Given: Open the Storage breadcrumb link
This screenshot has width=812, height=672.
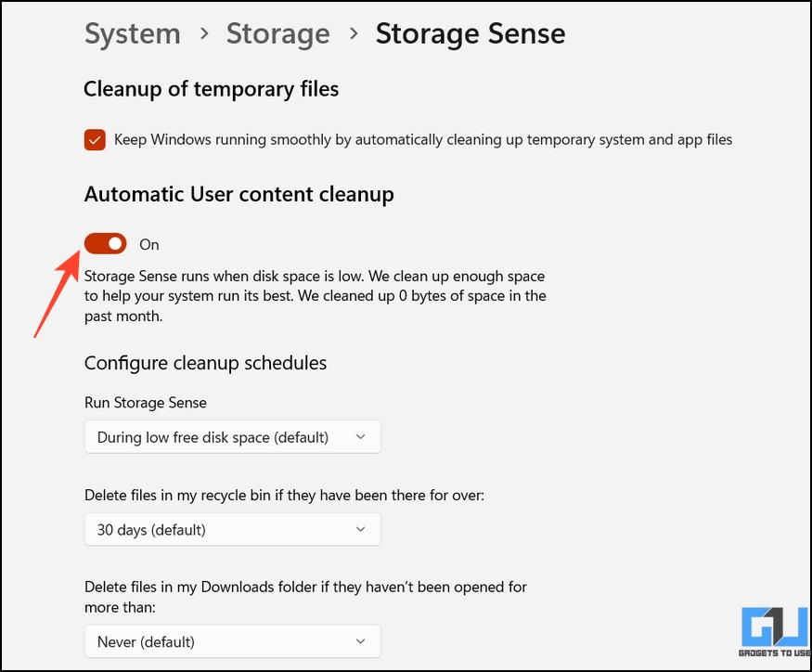Looking at the screenshot, I should [278, 34].
